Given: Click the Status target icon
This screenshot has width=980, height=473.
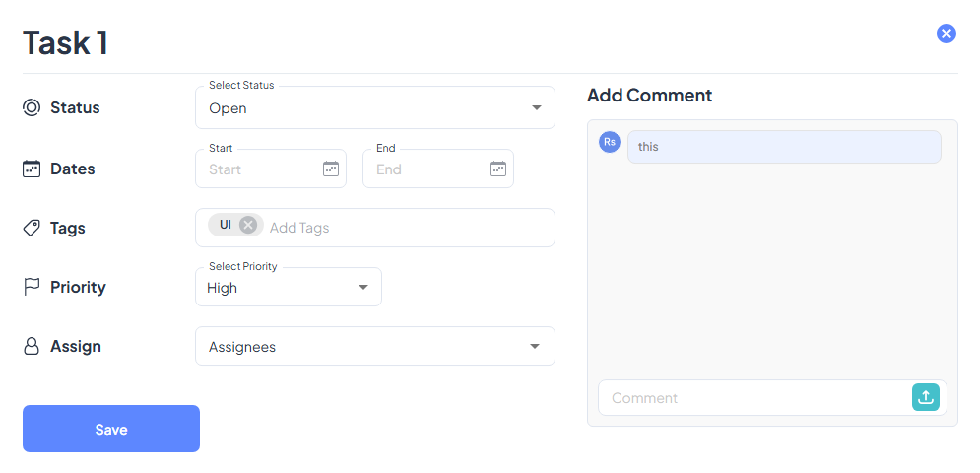Looking at the screenshot, I should (32, 107).
